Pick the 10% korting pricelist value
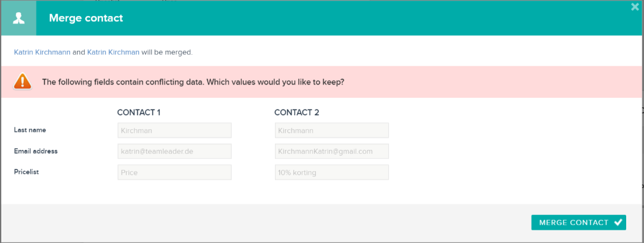 pos(332,172)
